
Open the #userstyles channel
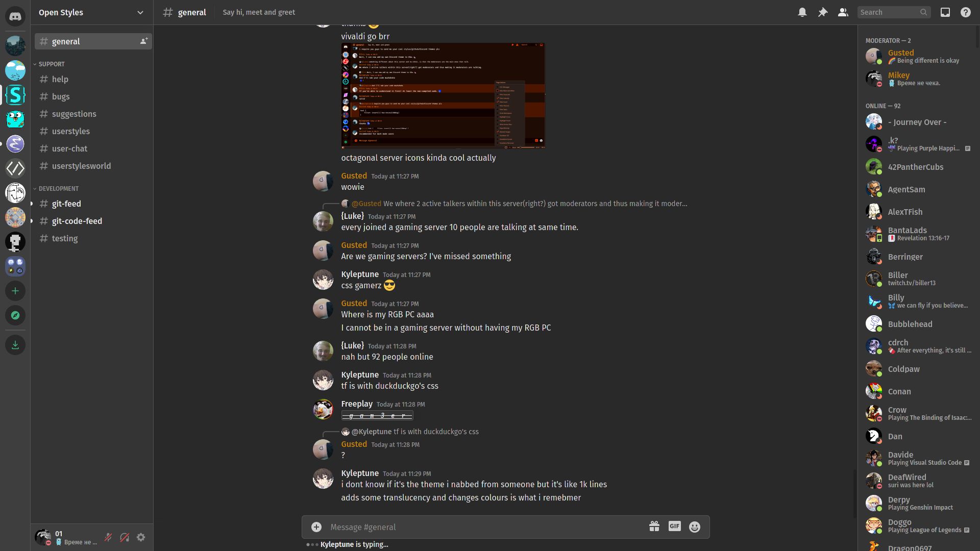pyautogui.click(x=70, y=131)
